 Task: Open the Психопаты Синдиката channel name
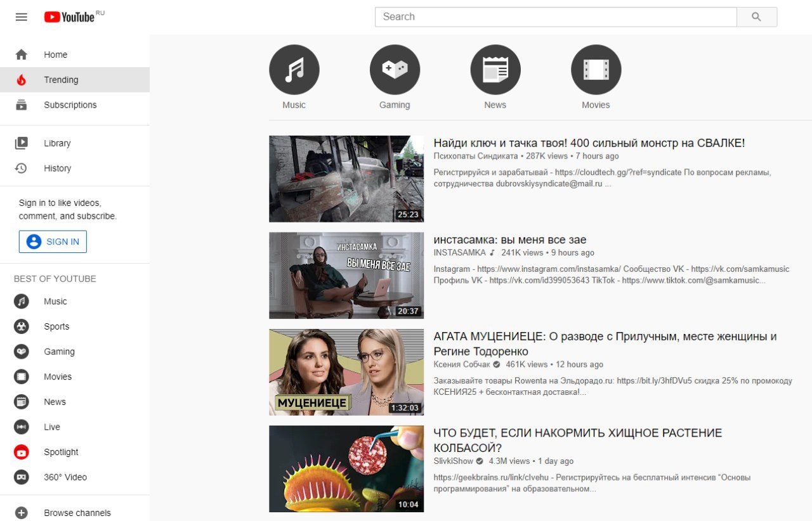(x=476, y=156)
